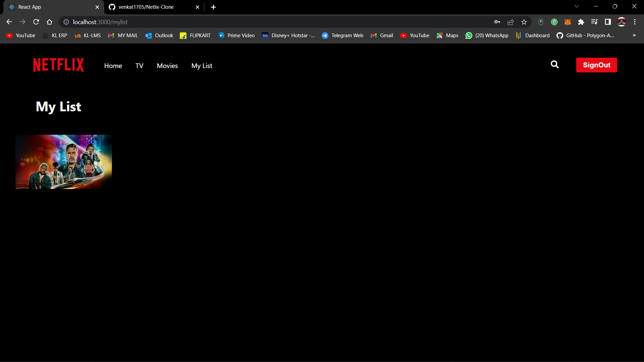Open Chrome three-dot menu
Screen dimensions: 644x362
[635, 22]
